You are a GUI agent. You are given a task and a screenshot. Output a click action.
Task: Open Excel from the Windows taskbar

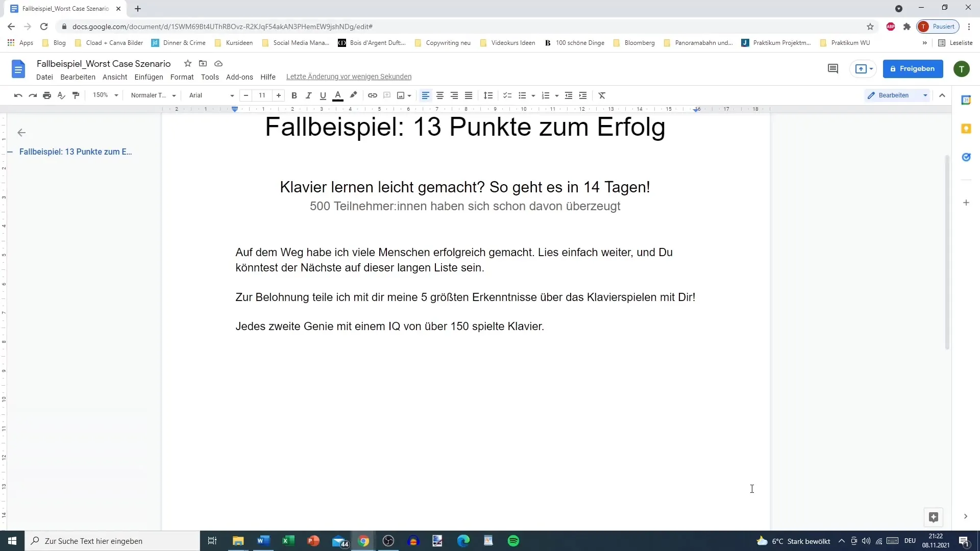point(288,541)
